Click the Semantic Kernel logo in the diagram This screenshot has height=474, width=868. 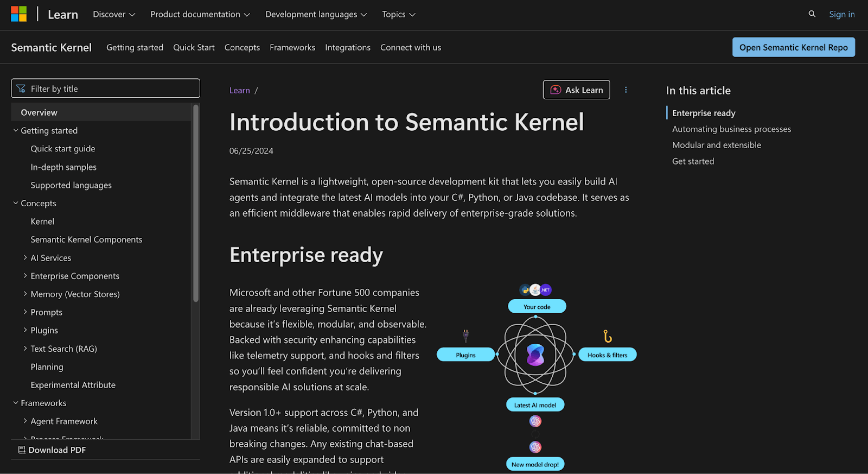click(535, 355)
